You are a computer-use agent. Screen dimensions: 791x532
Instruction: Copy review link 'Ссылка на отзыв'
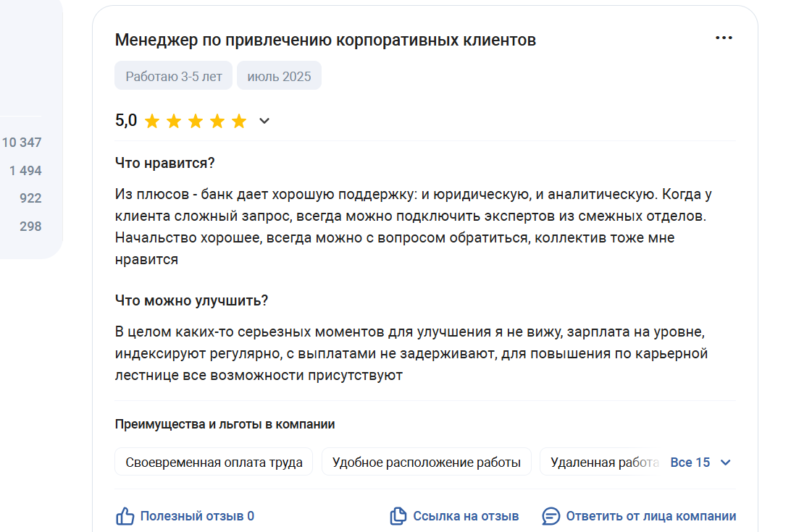[x=466, y=516]
